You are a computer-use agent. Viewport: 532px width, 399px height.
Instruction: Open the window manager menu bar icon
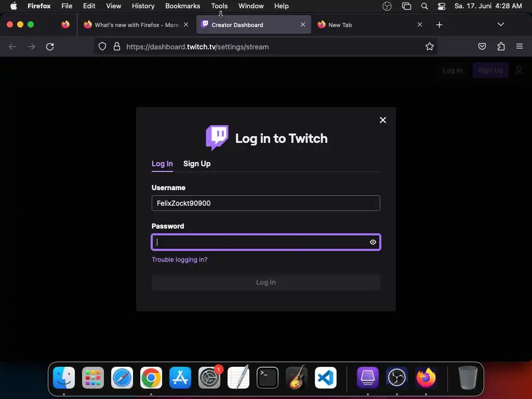pos(406,6)
